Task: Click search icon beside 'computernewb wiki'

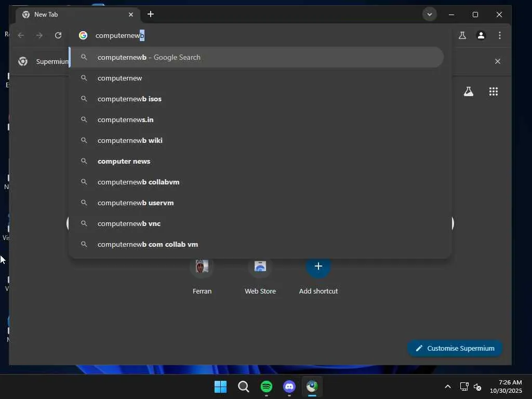Action: pos(84,140)
